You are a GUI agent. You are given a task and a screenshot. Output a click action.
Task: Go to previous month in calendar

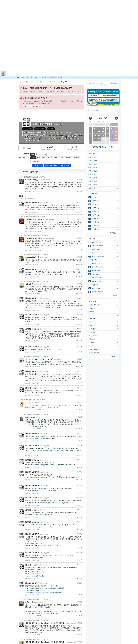coord(90,118)
